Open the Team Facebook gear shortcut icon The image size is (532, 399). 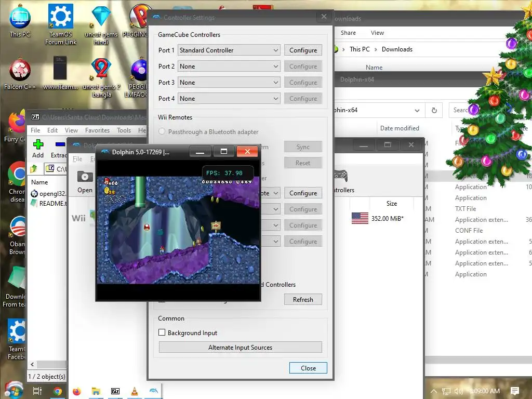pos(17,339)
